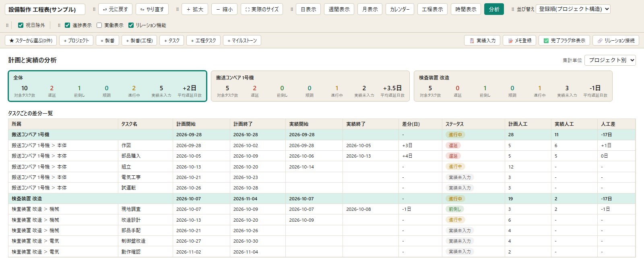Switch to 工程表示 view
The height and width of the screenshot is (262, 644).
[432, 9]
